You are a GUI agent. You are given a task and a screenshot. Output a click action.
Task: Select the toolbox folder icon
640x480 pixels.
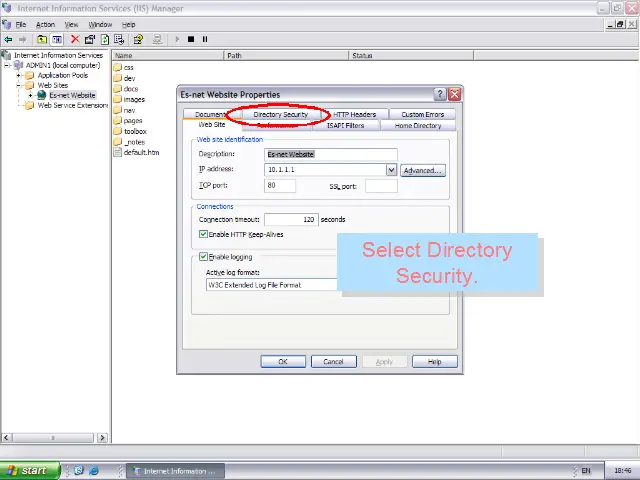click(x=118, y=131)
